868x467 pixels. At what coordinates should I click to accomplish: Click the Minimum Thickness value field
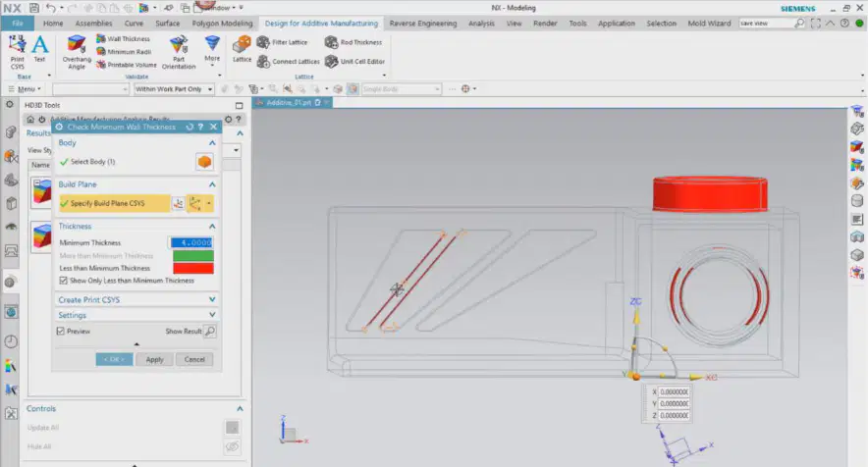tap(191, 242)
